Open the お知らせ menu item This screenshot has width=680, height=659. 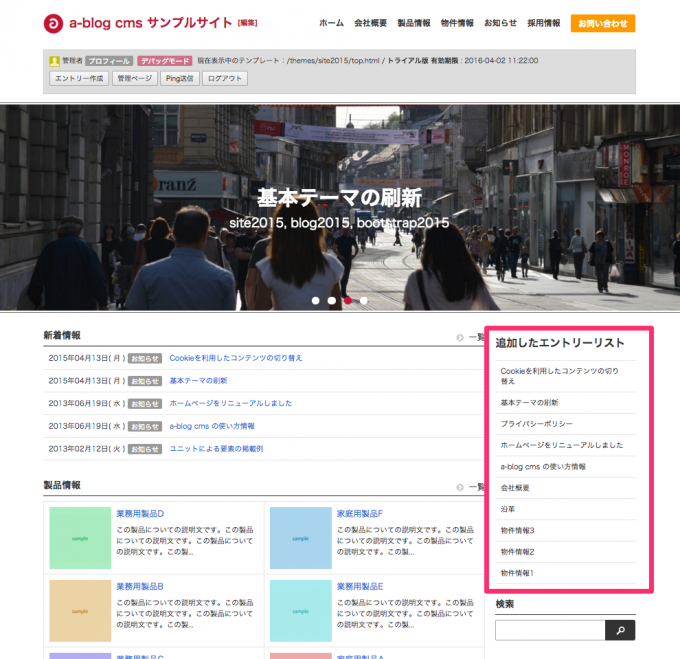pyautogui.click(x=500, y=23)
